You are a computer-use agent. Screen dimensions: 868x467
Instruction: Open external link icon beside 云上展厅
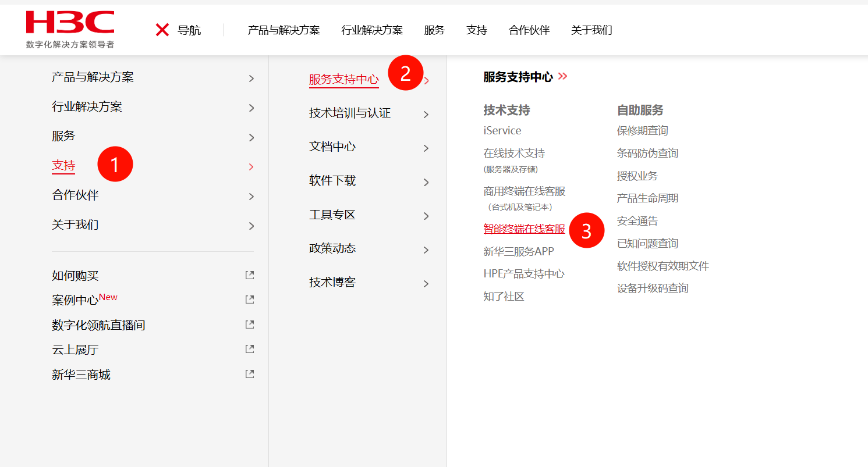pos(250,349)
